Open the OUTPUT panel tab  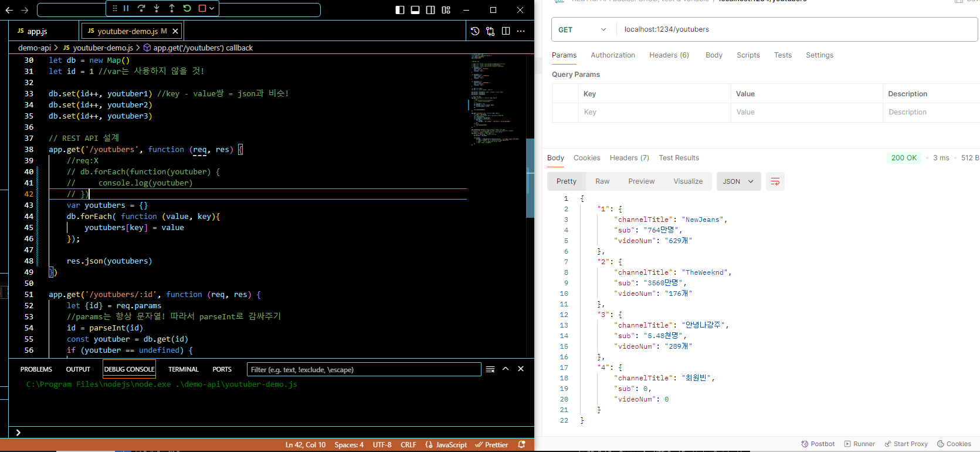point(78,369)
